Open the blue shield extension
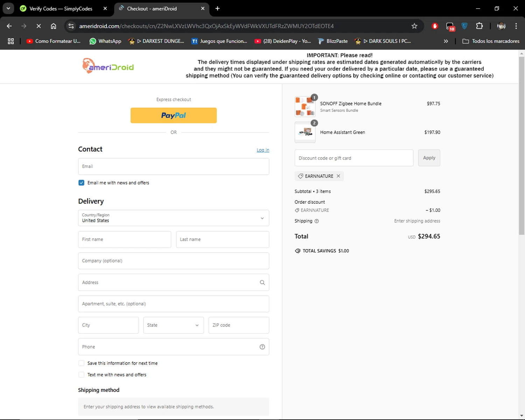 click(464, 26)
